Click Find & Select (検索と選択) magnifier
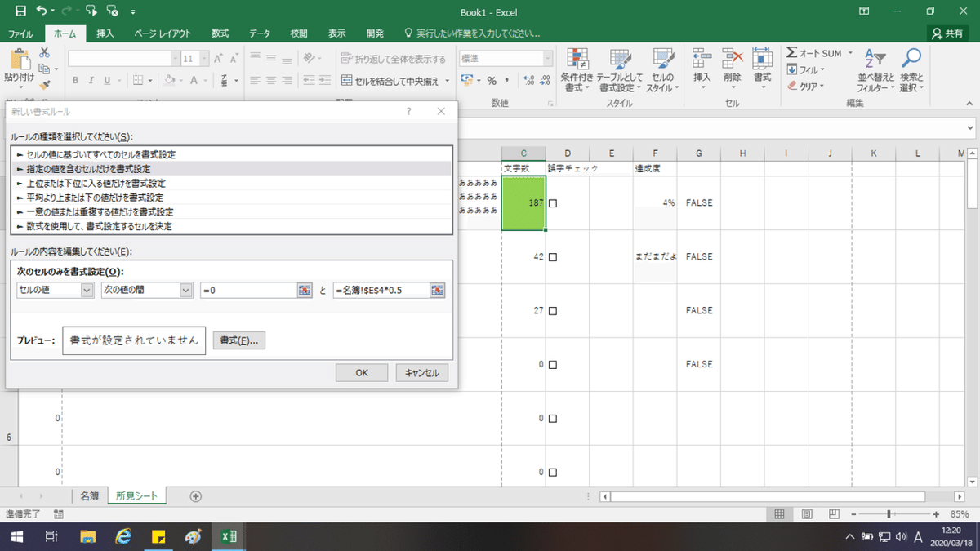This screenshot has width=980, height=551. click(911, 69)
